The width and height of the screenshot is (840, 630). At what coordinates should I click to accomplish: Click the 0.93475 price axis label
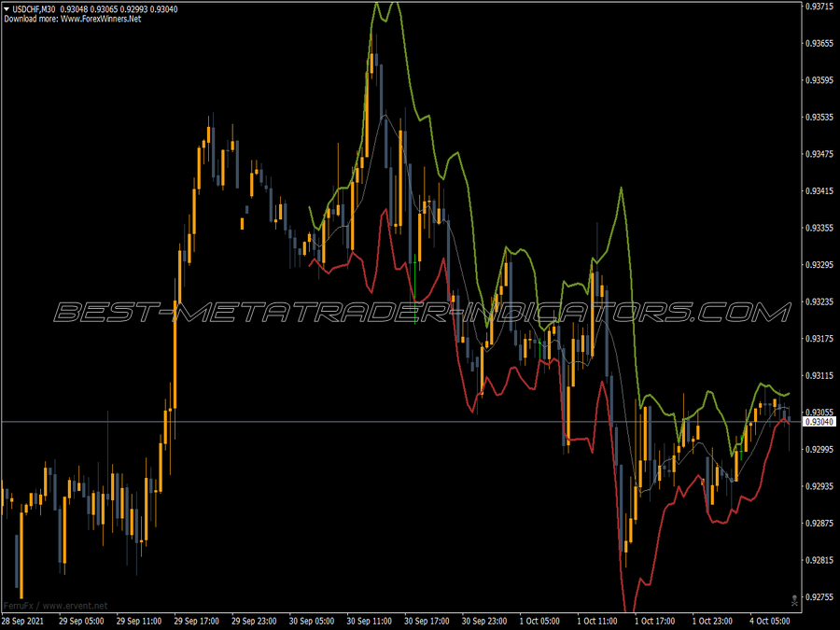(x=819, y=154)
